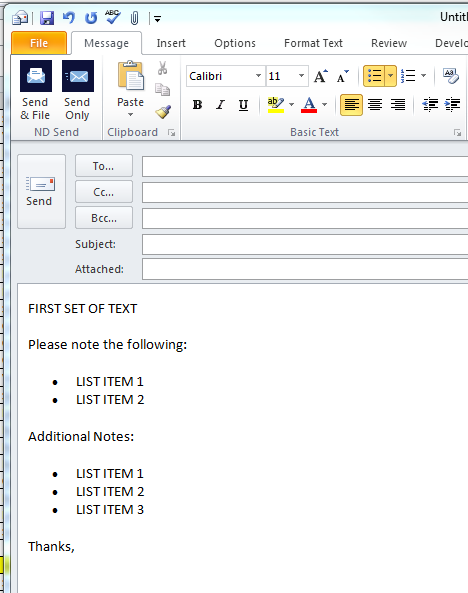468x593 pixels.
Task: Open the font size 11 dropdown
Action: 302,76
